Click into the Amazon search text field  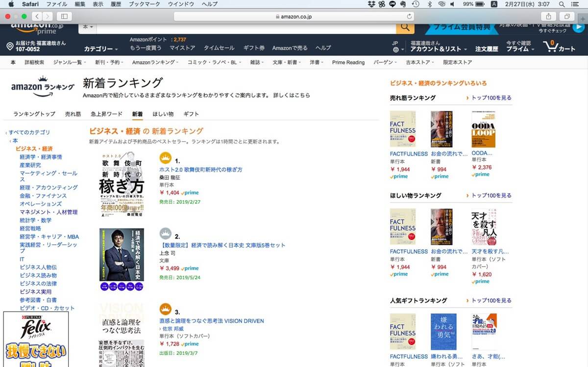[x=245, y=27]
